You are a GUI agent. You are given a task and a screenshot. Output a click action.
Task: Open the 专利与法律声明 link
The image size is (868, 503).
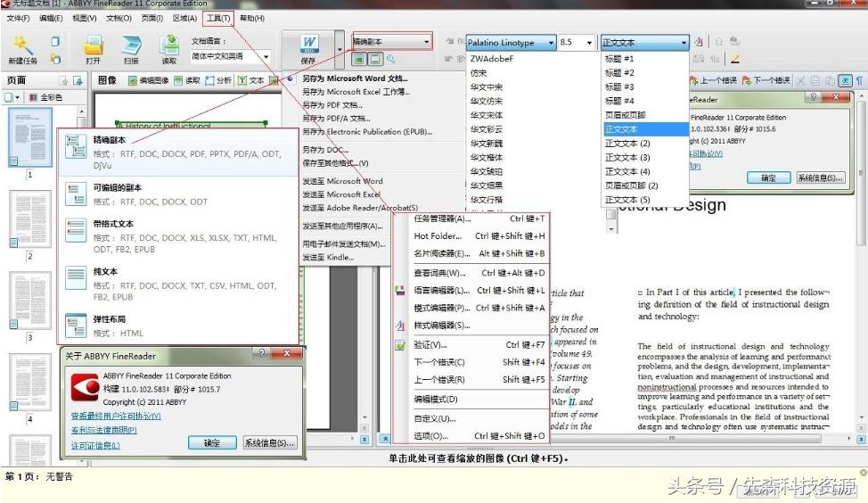(104, 431)
